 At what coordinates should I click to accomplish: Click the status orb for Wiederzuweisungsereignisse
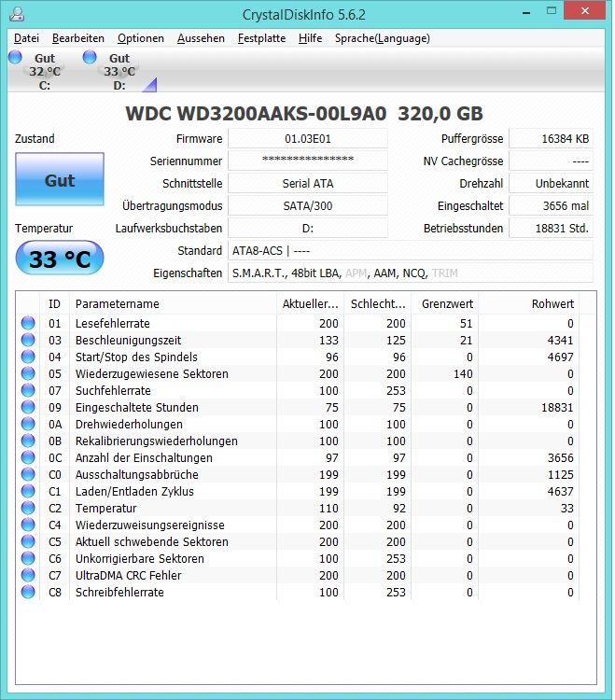tap(28, 525)
